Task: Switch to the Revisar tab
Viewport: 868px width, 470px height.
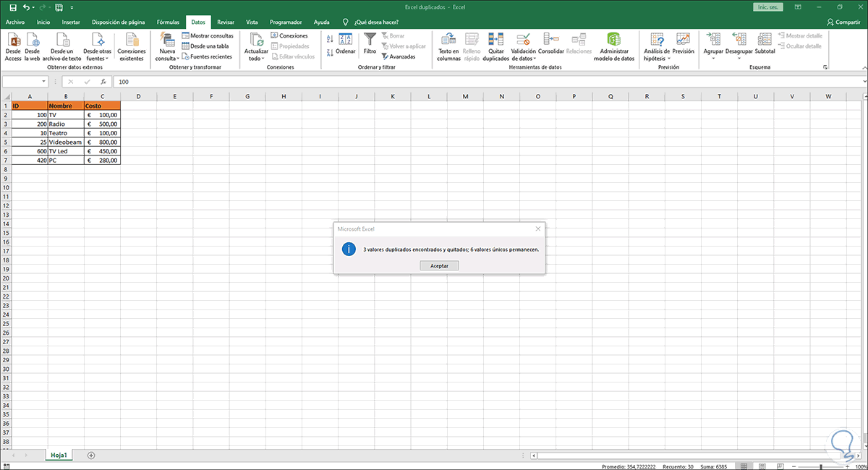Action: coord(226,22)
